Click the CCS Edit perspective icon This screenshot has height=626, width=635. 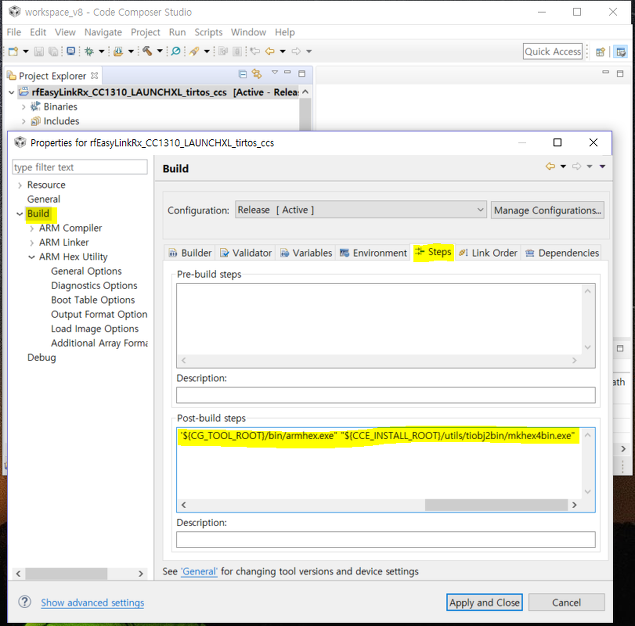coord(620,52)
